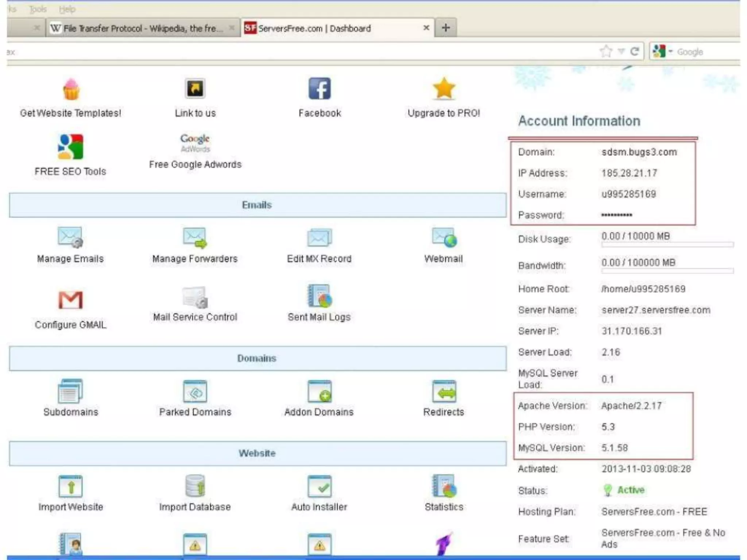The width and height of the screenshot is (747, 560).
Task: Open the Statistics icon
Action: point(444,486)
